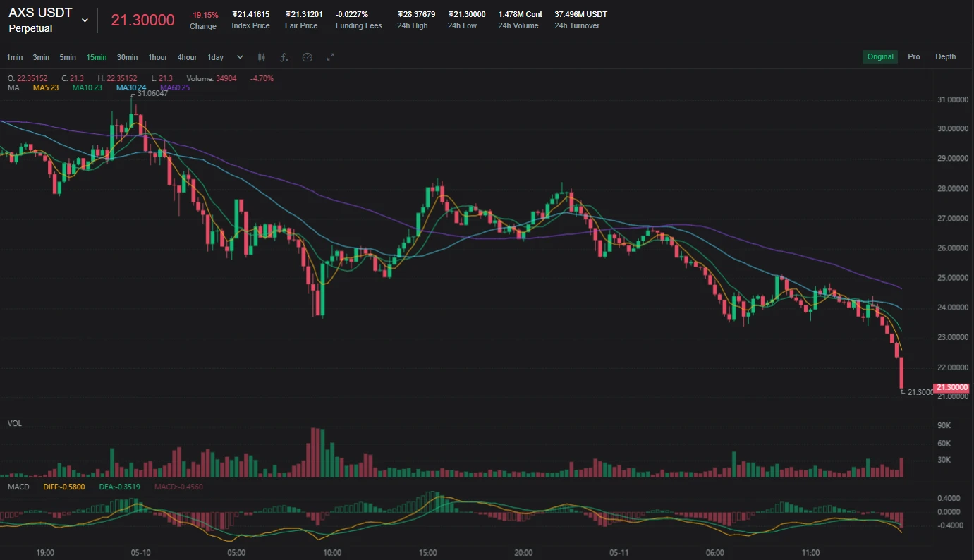Switch to Original chart view
Image resolution: width=974 pixels, height=560 pixels.
pos(880,56)
